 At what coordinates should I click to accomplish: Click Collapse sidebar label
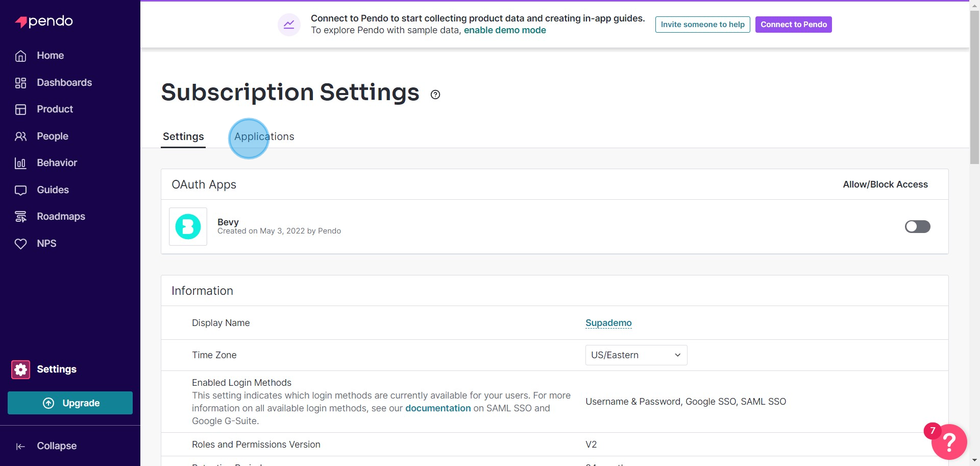(57, 446)
